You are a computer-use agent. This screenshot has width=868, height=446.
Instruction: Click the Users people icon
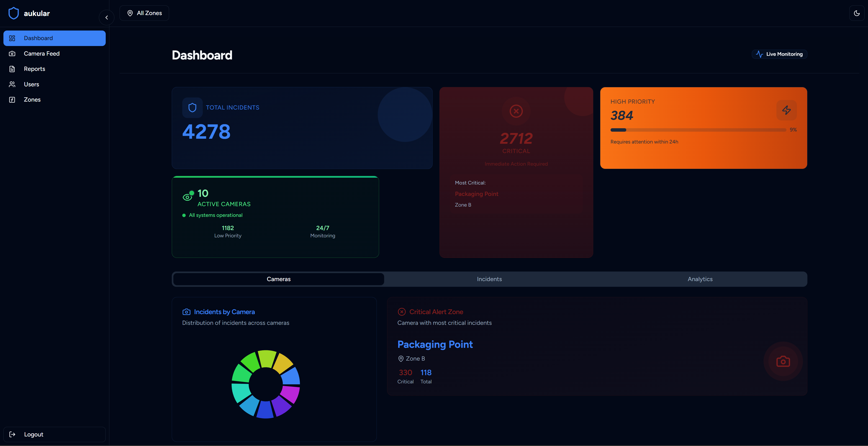tap(12, 84)
